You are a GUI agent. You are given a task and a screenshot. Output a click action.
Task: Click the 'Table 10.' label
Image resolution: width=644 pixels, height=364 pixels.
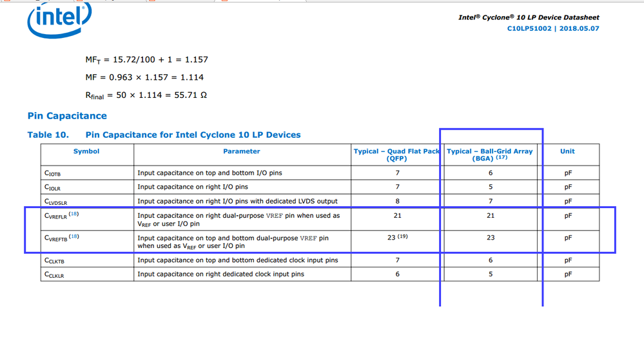[x=48, y=135]
